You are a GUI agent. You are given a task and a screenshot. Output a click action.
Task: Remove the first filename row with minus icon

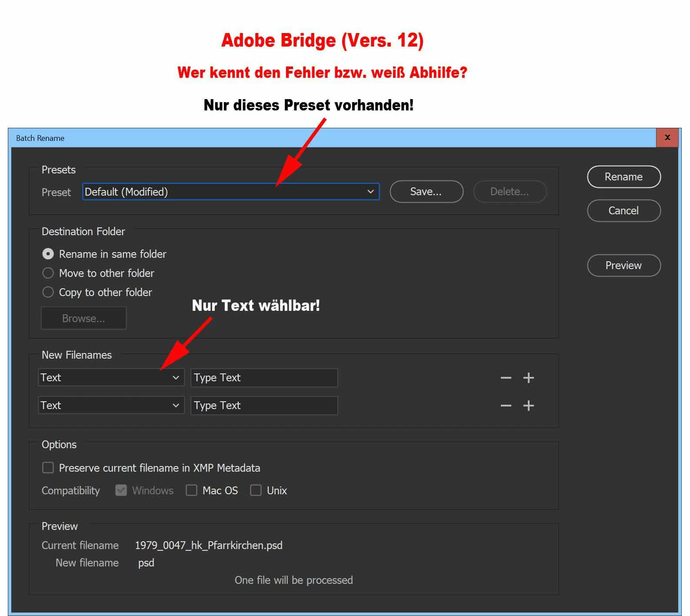tap(506, 378)
